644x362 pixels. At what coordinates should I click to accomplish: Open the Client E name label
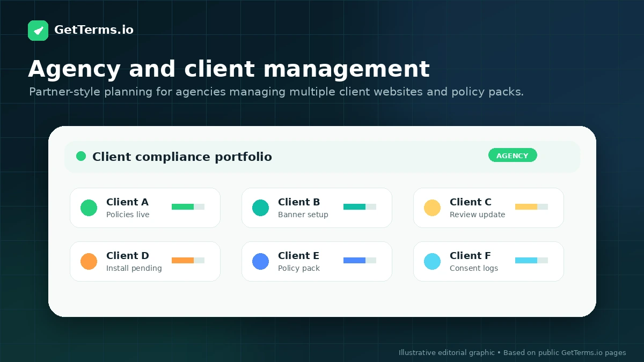point(298,256)
